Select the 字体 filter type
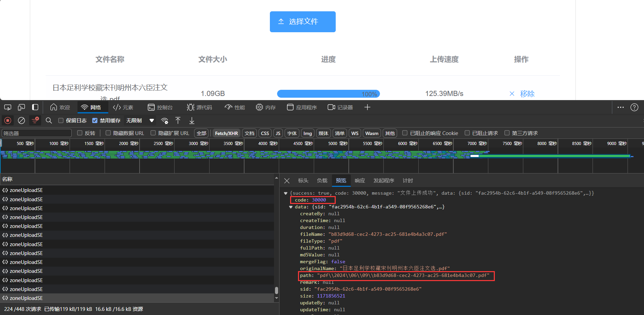 (x=292, y=133)
